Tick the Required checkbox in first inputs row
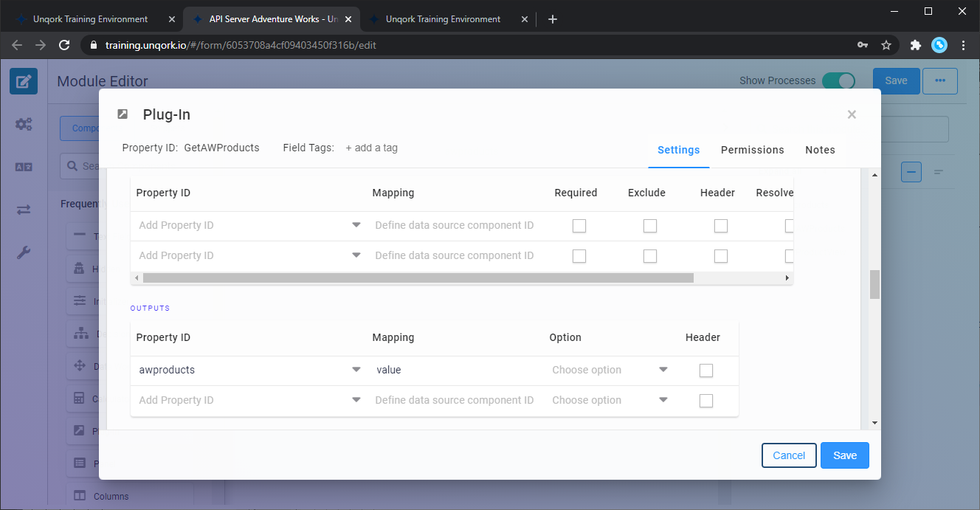Viewport: 980px width, 510px height. tap(579, 226)
